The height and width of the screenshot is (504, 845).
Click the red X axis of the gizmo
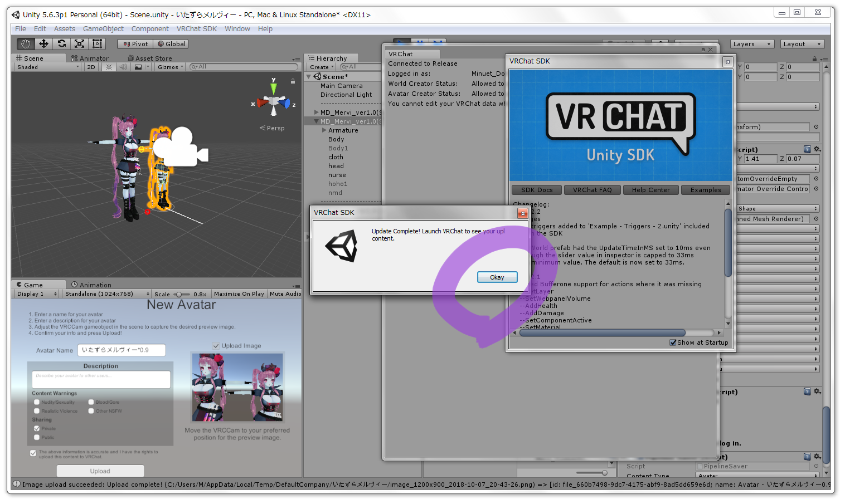(x=261, y=103)
